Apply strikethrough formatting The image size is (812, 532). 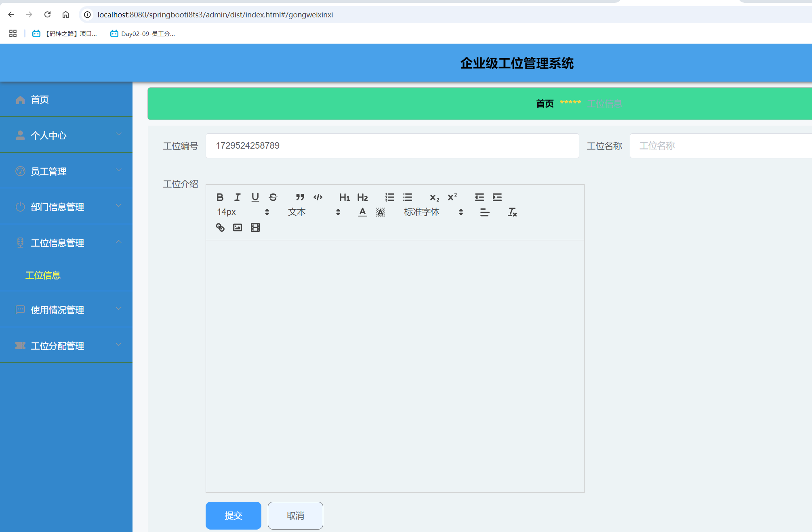click(273, 197)
